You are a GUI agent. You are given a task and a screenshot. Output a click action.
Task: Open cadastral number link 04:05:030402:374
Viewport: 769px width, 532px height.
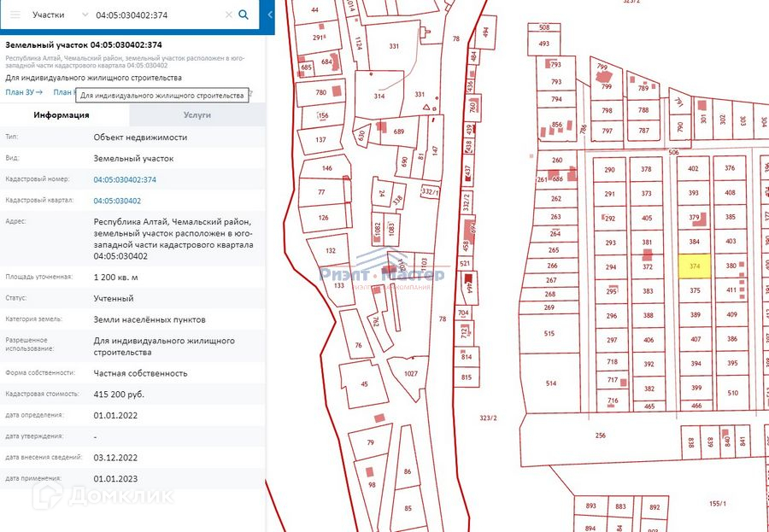point(125,180)
